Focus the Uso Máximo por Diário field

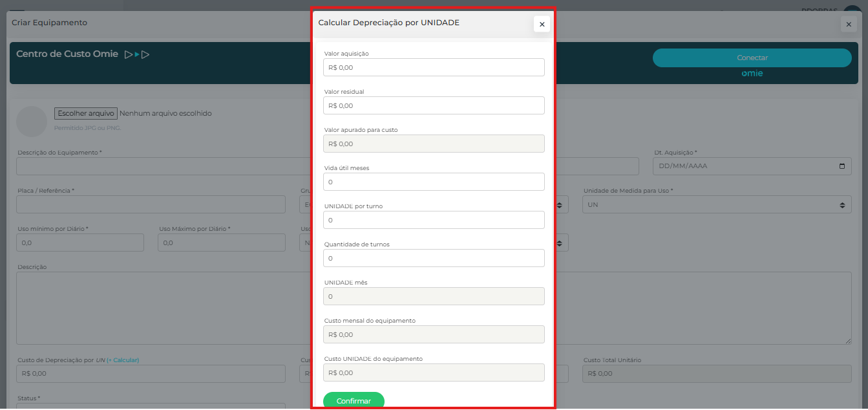point(221,243)
